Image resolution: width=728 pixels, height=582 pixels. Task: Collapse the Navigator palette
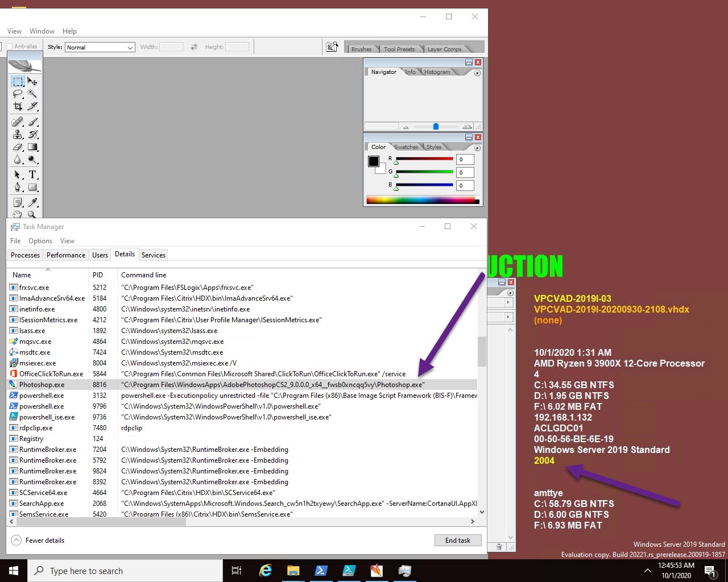point(469,62)
